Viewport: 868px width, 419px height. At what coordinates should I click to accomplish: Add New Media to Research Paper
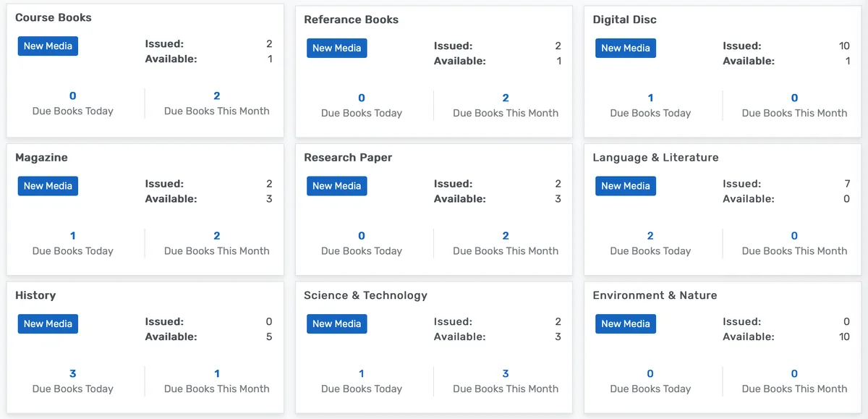tap(336, 186)
